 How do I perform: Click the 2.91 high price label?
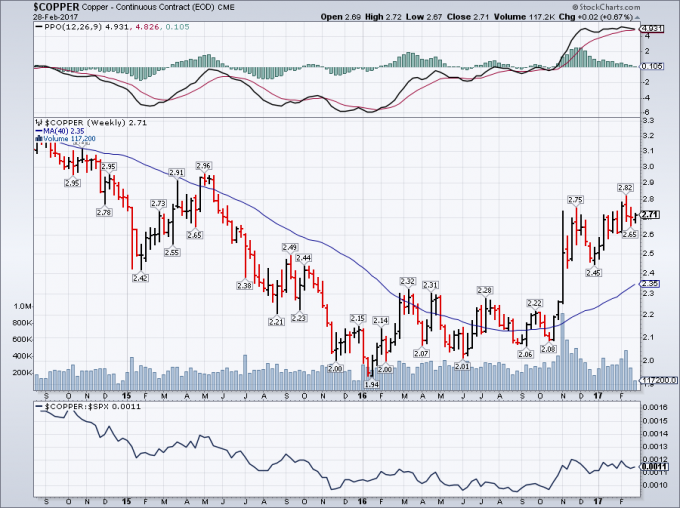(177, 173)
